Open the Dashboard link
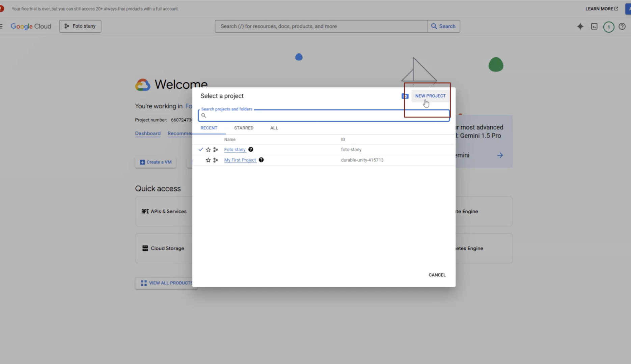Image resolution: width=631 pixels, height=364 pixels. coord(148,133)
